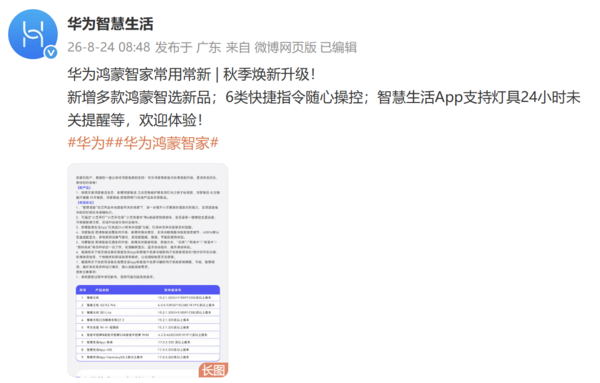Image resolution: width=600 pixels, height=383 pixels.
Task: Click the blue verified V badge
Action: click(x=51, y=52)
